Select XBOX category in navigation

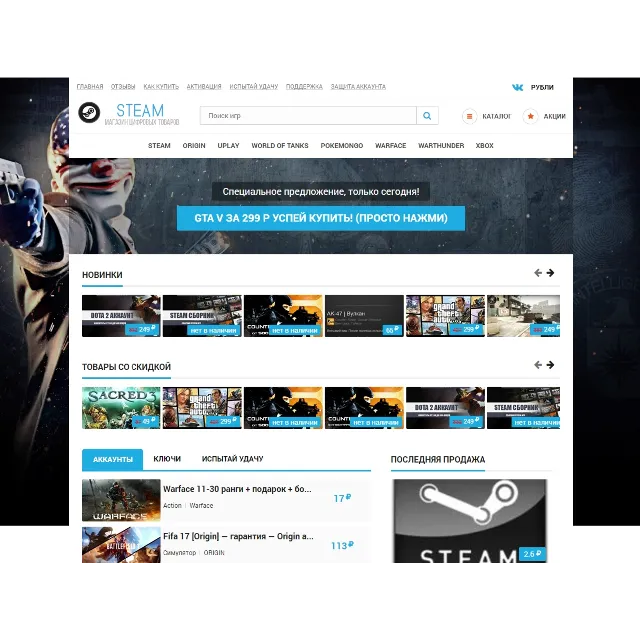point(484,146)
